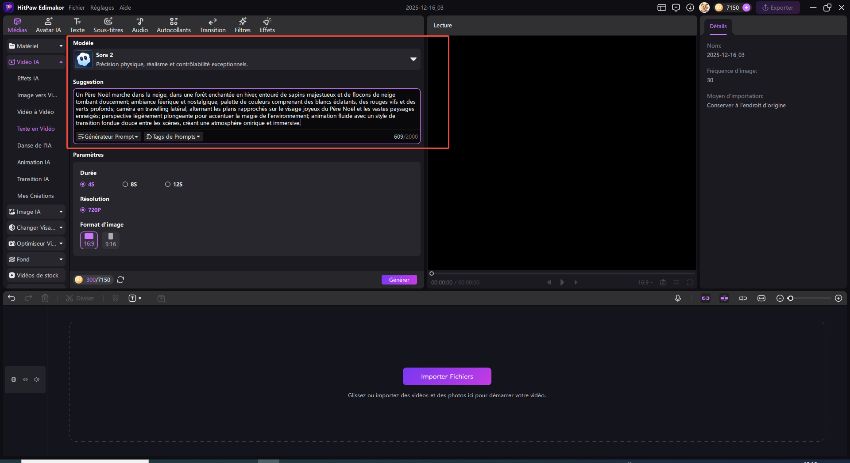Screen dimensions: 850x463
Task: Open the Générateur Prompt dropdown
Action: [108, 136]
